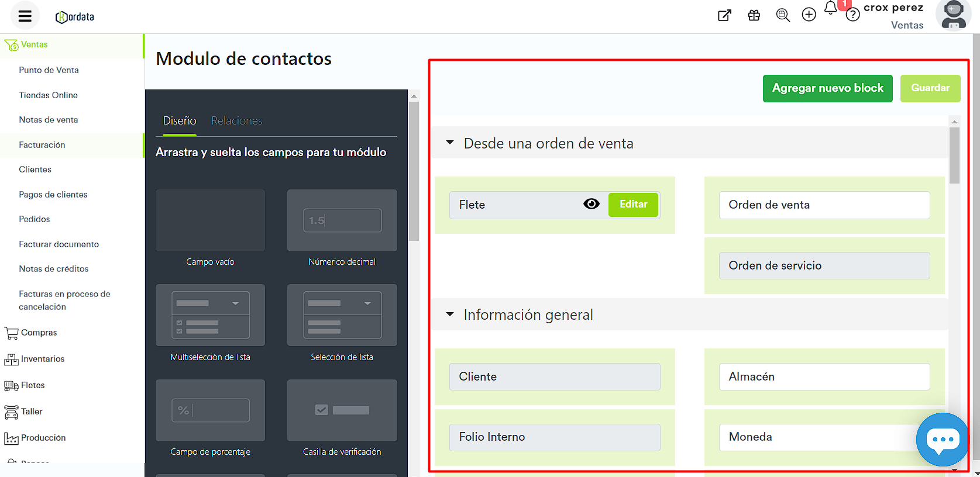
Task: Click the help question mark icon
Action: pos(852,15)
